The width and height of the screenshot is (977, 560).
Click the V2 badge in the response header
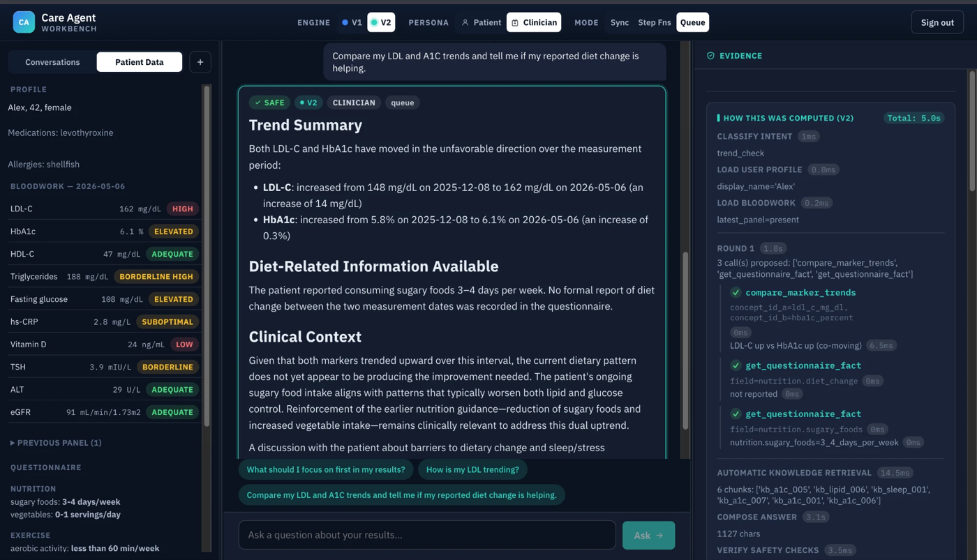coord(308,103)
